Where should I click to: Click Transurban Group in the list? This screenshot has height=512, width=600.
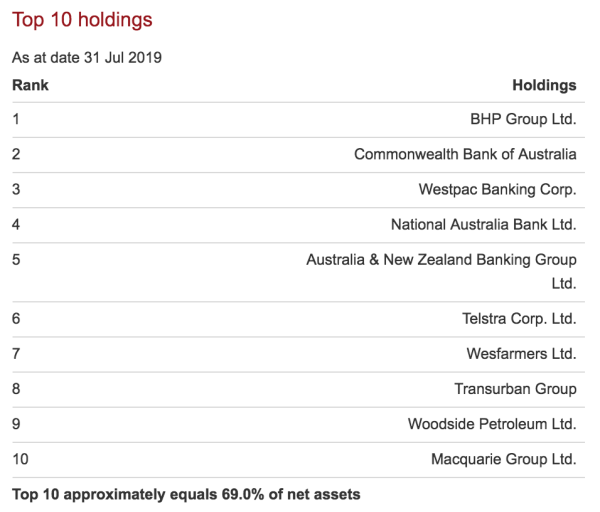click(515, 389)
